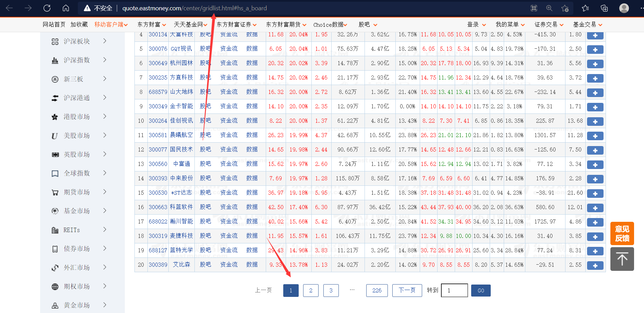Image resolution: width=644 pixels, height=313 pixels.
Task: Expand the 期货市场 chevron
Action: click(x=105, y=192)
